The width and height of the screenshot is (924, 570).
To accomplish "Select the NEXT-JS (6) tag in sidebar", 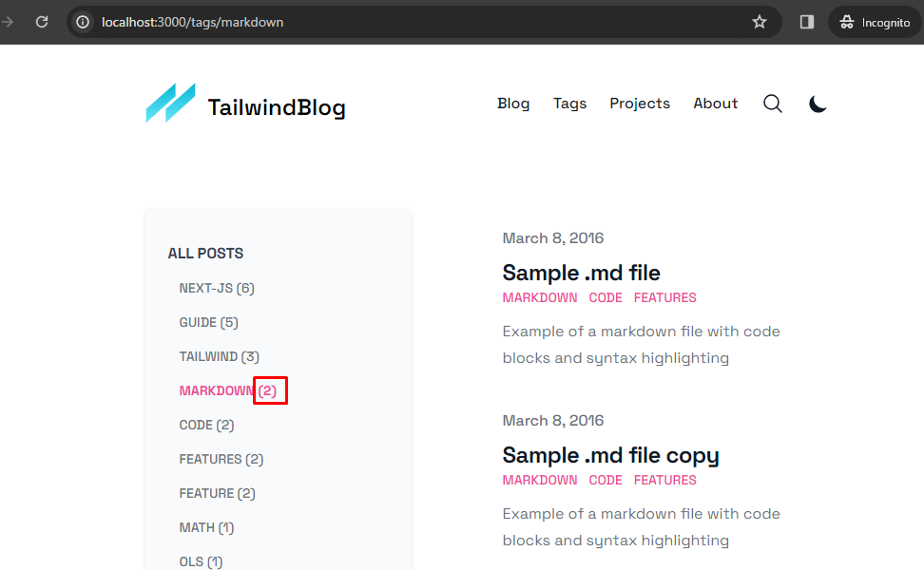I will [x=217, y=288].
